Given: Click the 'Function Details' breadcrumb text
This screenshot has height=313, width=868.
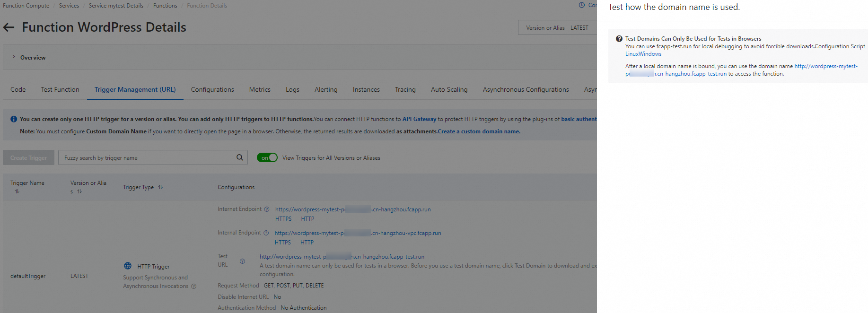Looking at the screenshot, I should click(x=207, y=6).
